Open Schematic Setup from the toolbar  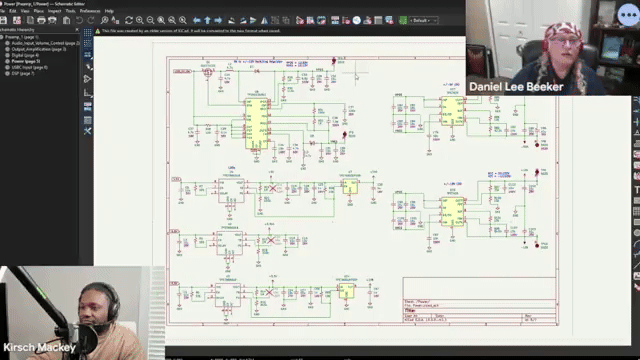17,20
